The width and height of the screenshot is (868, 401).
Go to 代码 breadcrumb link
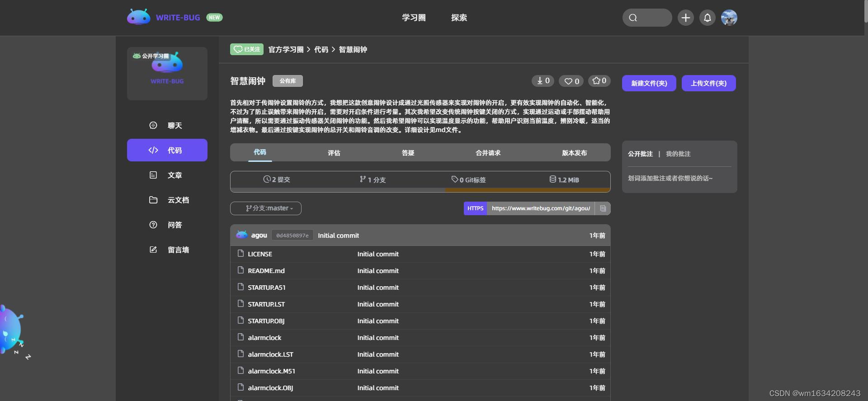[321, 49]
